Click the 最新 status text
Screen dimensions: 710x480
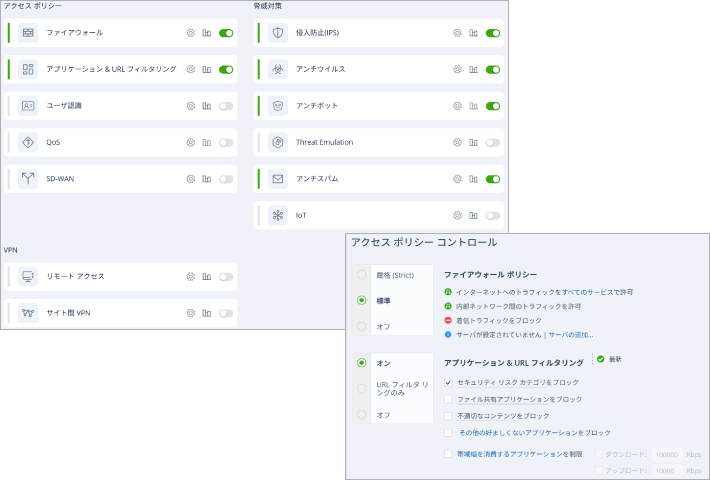click(615, 359)
